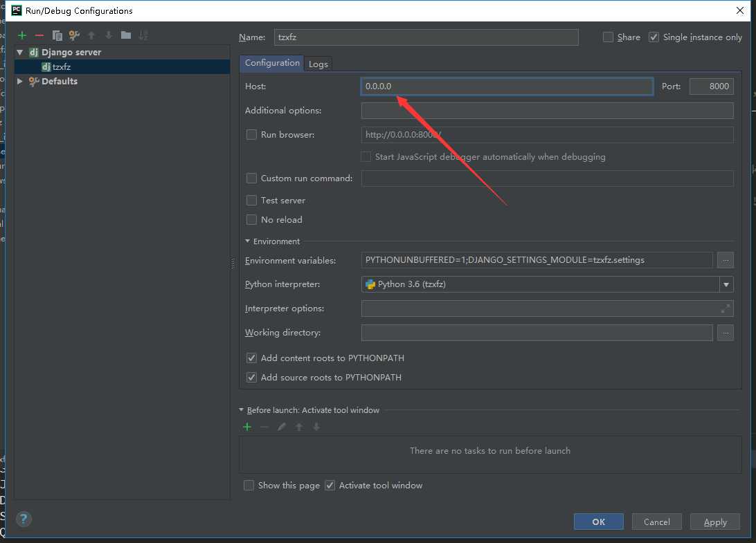
Task: Click the Environment variables text field
Action: coord(537,260)
